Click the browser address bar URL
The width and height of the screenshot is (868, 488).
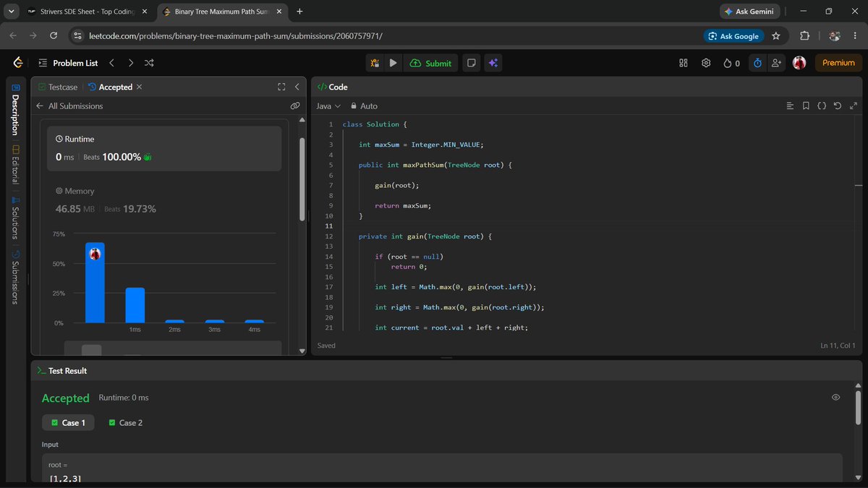click(234, 36)
